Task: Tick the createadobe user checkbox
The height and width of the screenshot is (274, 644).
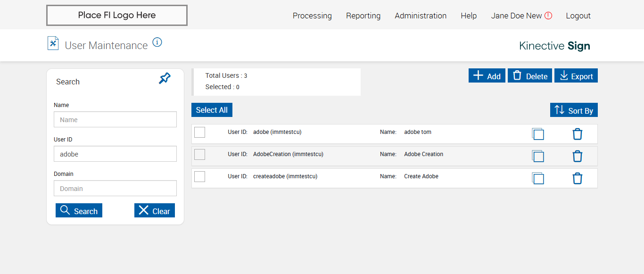Action: [x=200, y=176]
